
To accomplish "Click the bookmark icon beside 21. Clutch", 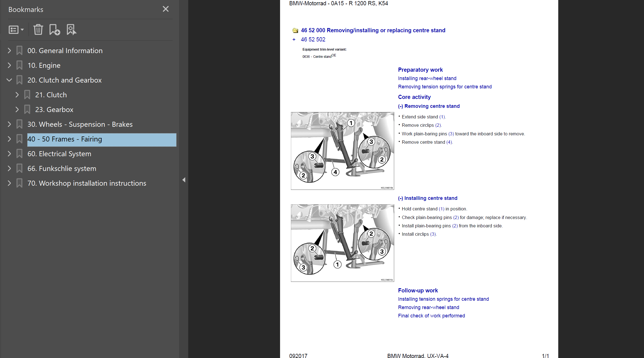I will tap(27, 95).
